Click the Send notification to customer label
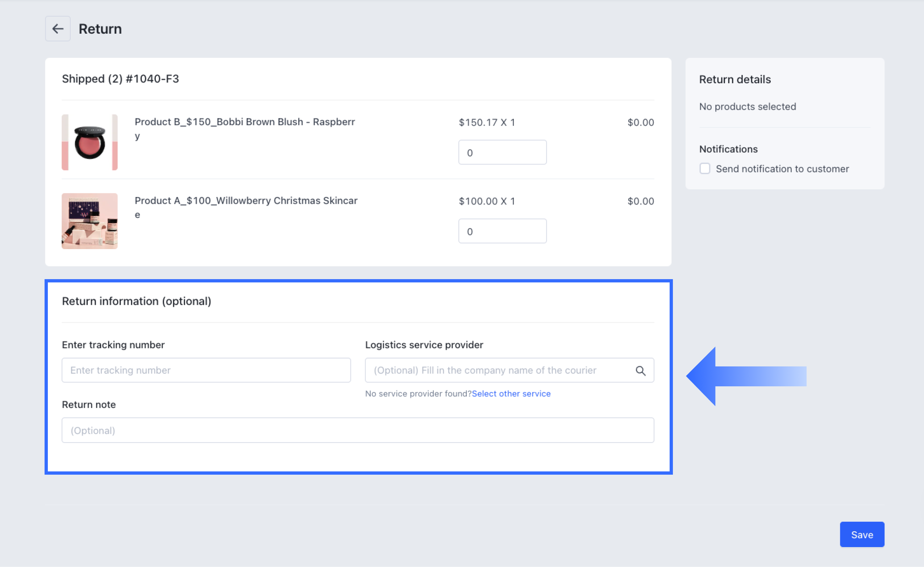Viewport: 924px width, 567px height. point(782,169)
